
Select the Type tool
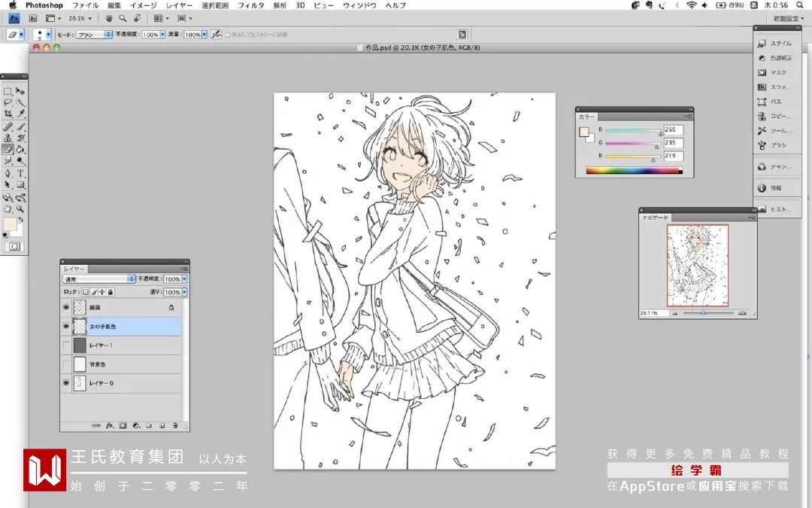click(x=20, y=174)
